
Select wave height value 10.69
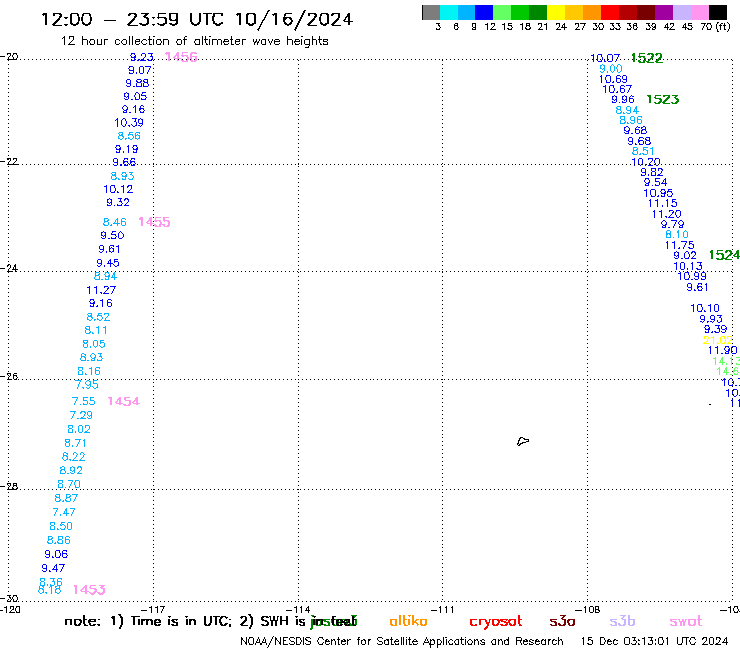(614, 79)
